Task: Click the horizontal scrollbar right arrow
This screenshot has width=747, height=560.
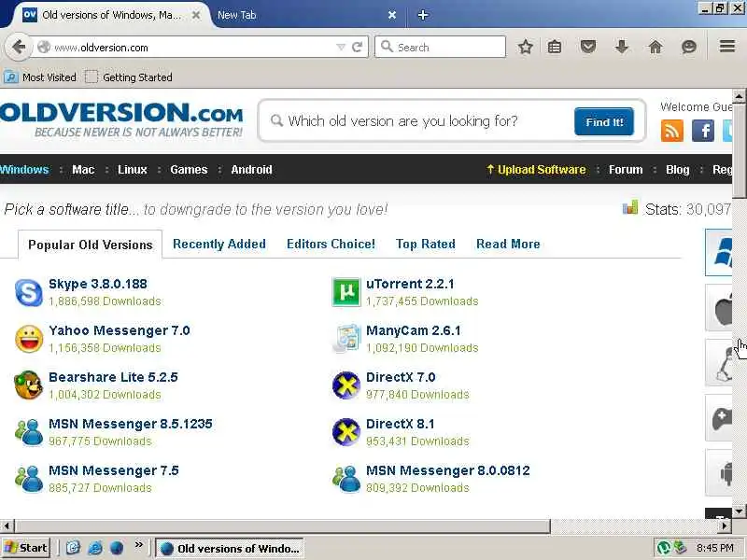Action: coord(725,525)
